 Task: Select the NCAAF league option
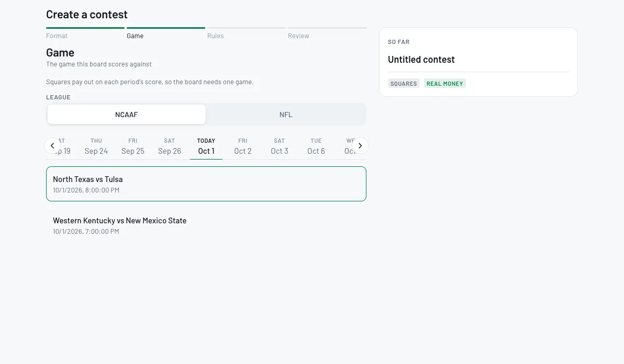126,115
